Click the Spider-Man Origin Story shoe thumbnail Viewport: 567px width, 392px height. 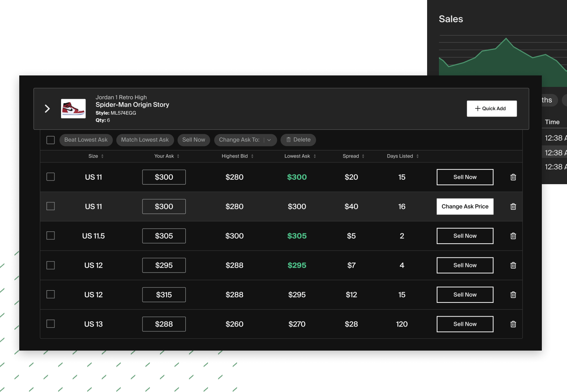[73, 109]
